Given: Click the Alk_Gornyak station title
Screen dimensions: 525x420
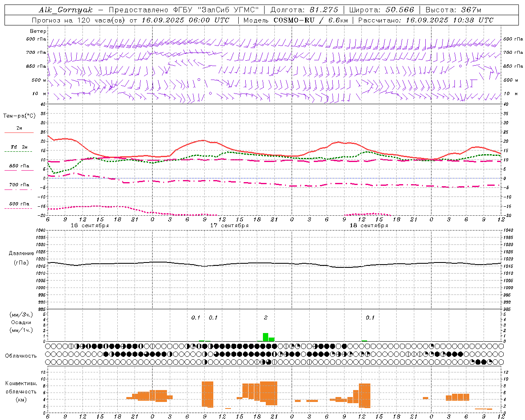Looking at the screenshot, I should [x=66, y=10].
